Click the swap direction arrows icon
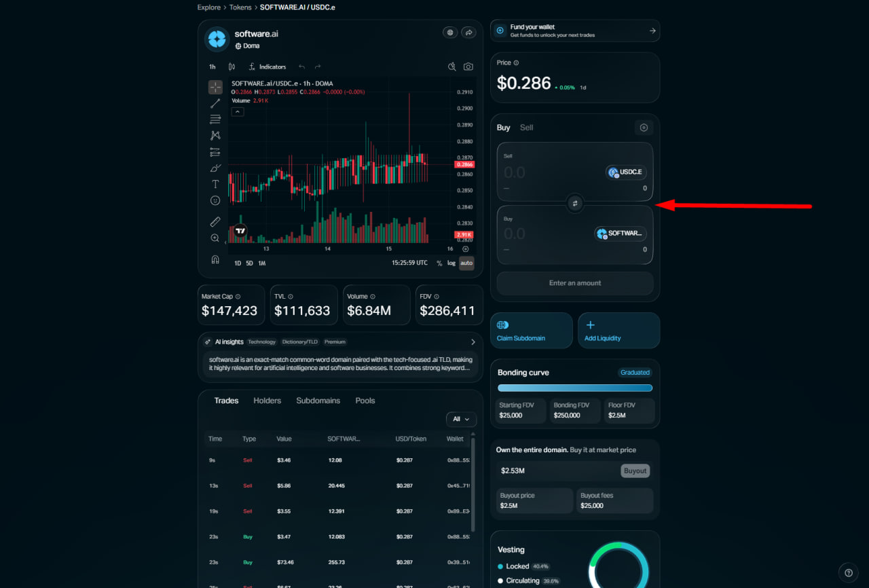 click(575, 203)
